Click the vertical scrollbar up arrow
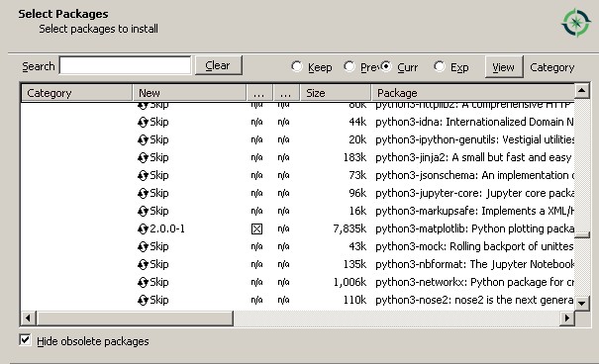Image resolution: width=599 pixels, height=364 pixels. tap(582, 90)
